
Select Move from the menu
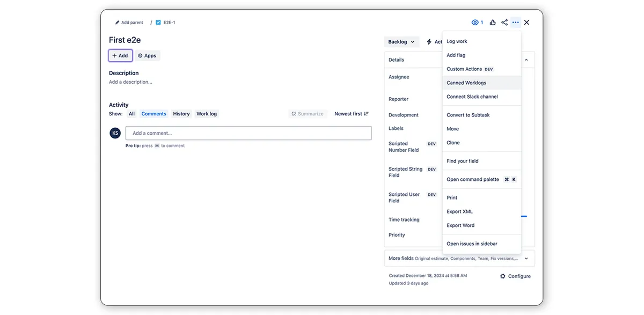(x=482, y=129)
